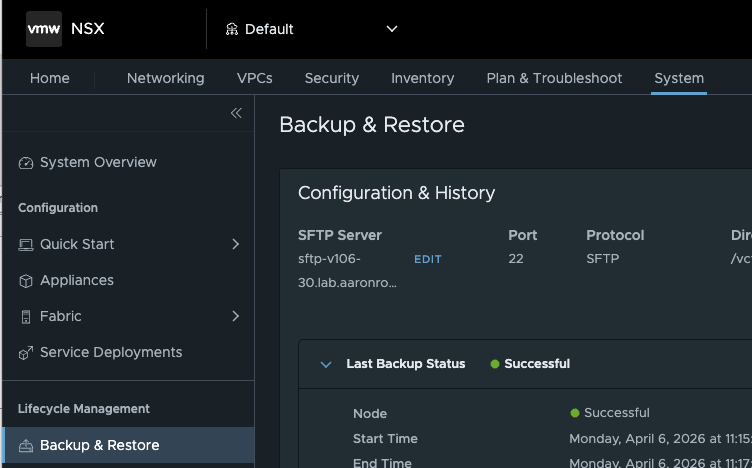Click the Backup & Restore sidebar icon
This screenshot has height=468, width=752.
[x=26, y=446]
